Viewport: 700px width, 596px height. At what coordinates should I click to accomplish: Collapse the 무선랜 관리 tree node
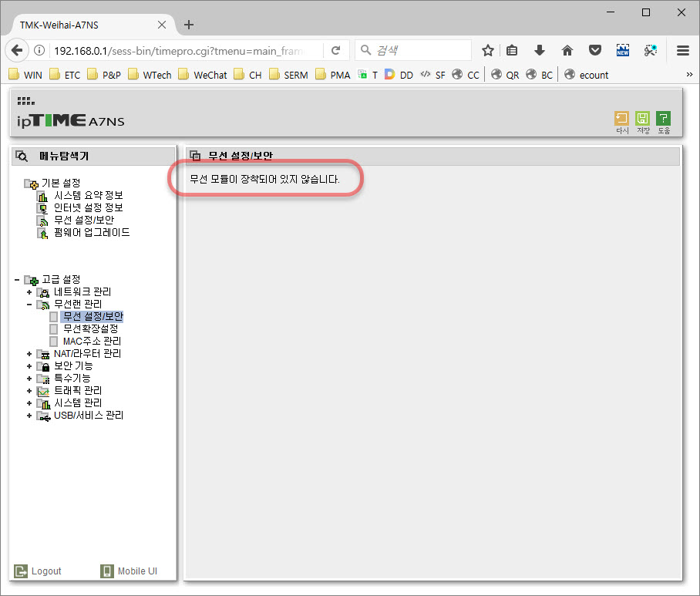click(x=29, y=305)
